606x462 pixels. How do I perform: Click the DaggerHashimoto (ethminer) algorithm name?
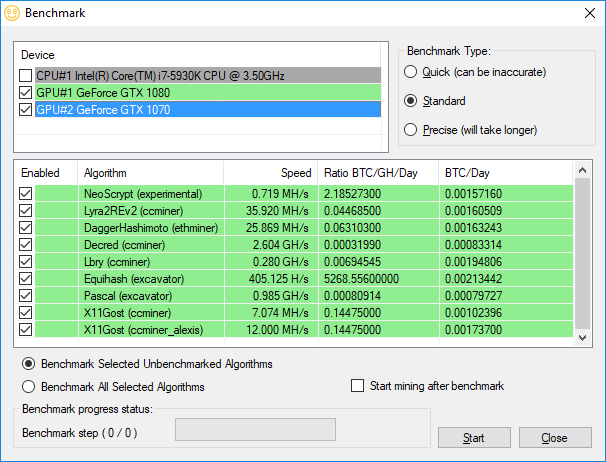pyautogui.click(x=151, y=227)
